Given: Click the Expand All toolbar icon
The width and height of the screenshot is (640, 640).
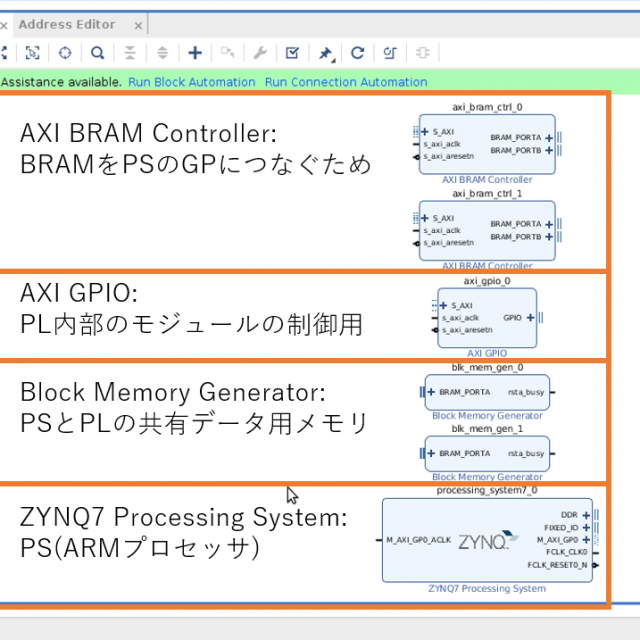Looking at the screenshot, I should click(x=163, y=53).
